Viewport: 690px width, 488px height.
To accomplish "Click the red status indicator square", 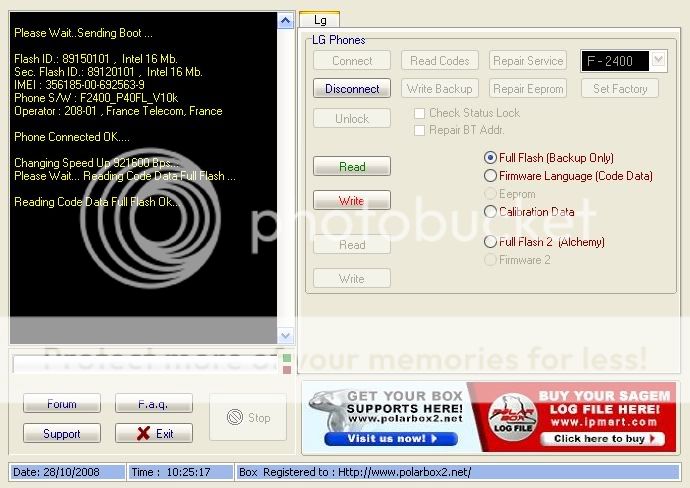I will pyautogui.click(x=287, y=370).
